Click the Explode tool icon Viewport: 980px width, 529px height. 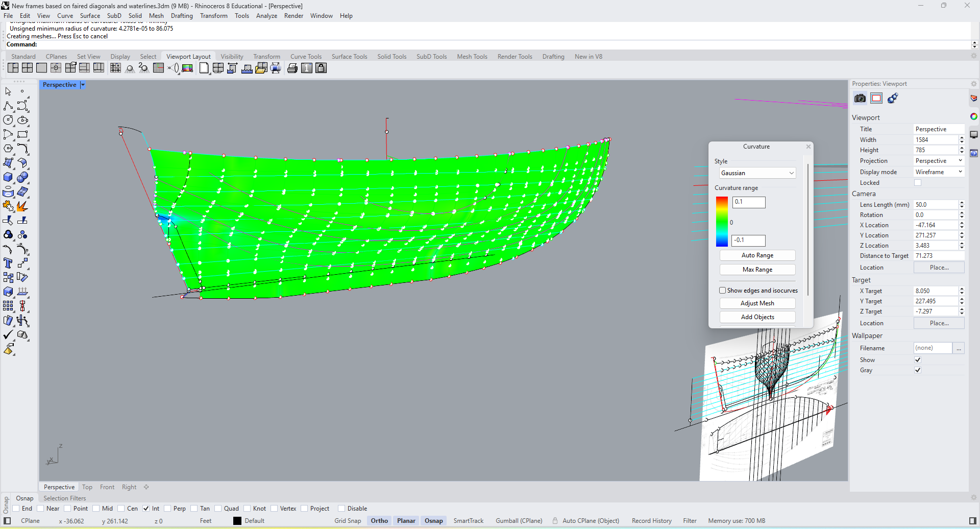coord(22,206)
